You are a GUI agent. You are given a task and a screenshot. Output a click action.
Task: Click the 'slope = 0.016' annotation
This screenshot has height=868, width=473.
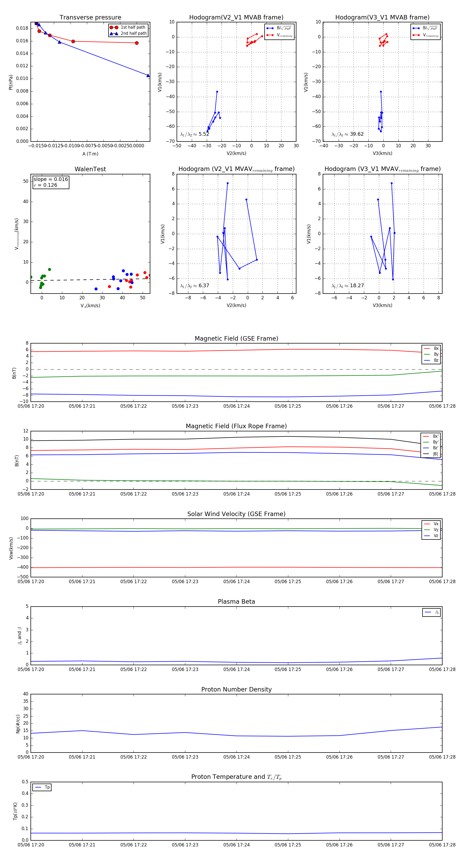(x=50, y=179)
